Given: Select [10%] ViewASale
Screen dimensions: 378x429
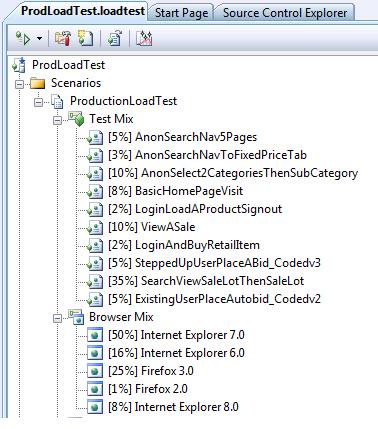Looking at the screenshot, I should (152, 227).
